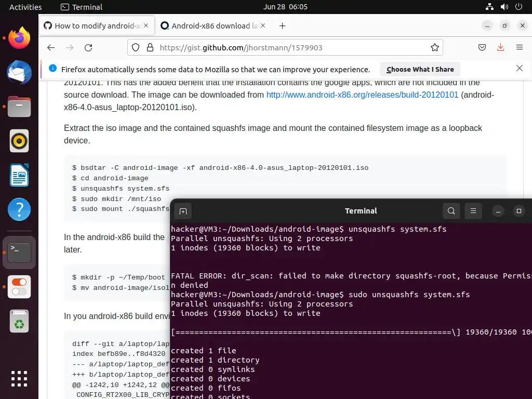Go back in Firefox
532x399 pixels.
[x=51, y=47]
